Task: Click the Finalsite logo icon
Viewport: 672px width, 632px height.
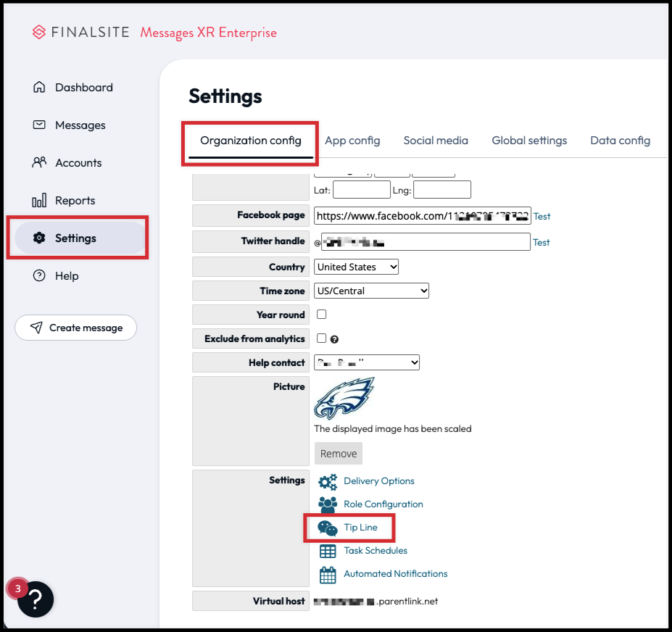Action: (x=39, y=32)
